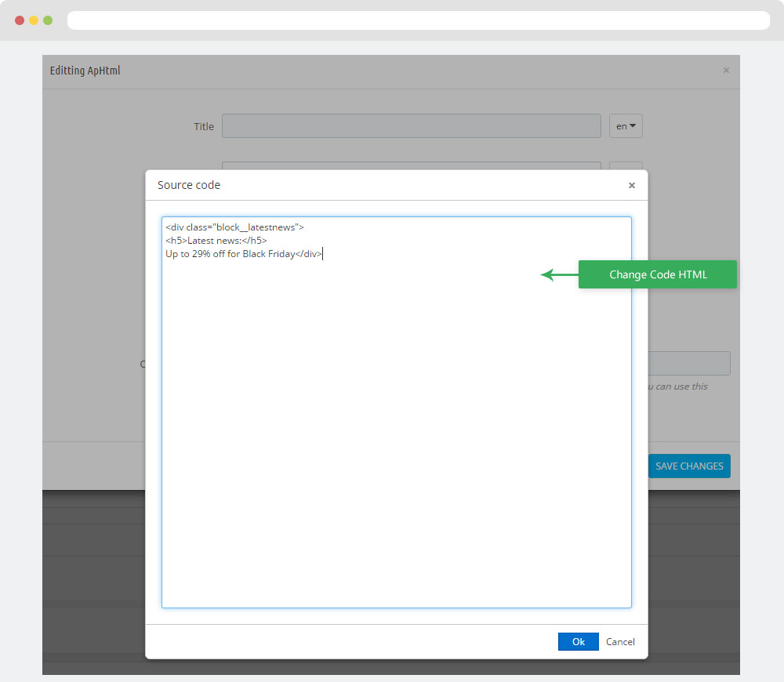Click the div class block__latestnews code line
Screen dimensions: 784x682
(x=234, y=227)
